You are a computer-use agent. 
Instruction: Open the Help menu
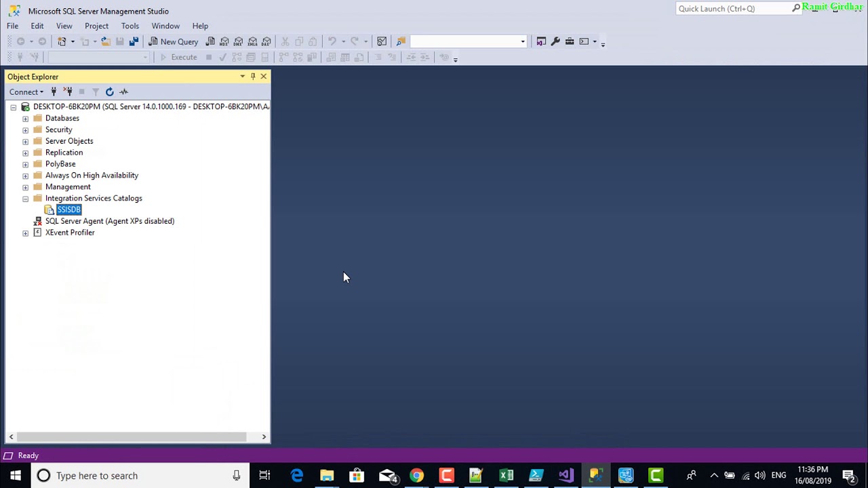[200, 26]
